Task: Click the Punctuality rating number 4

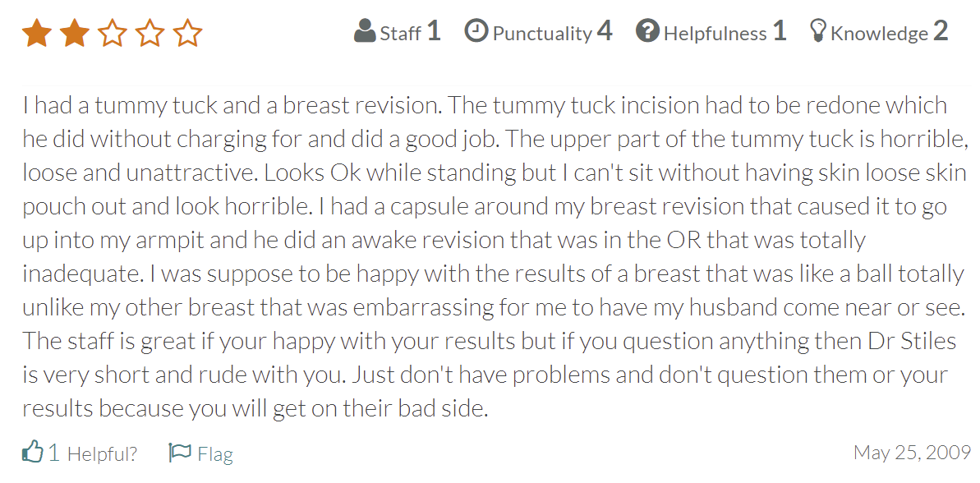Action: 605,31
